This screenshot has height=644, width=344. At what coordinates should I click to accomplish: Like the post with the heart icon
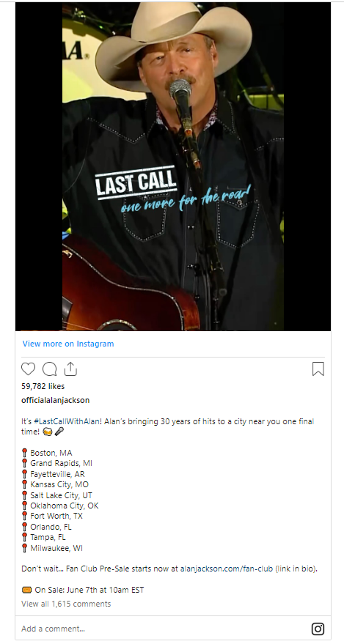[29, 369]
